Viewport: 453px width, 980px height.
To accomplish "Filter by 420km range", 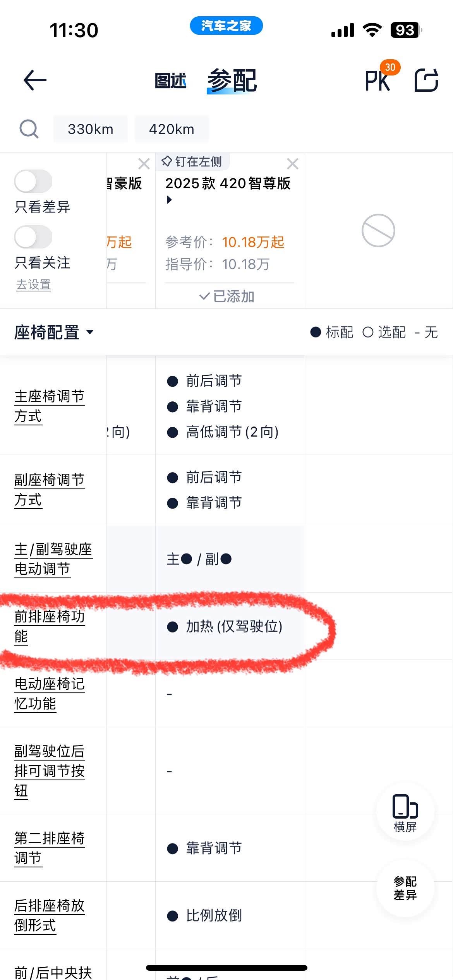I will click(x=172, y=129).
